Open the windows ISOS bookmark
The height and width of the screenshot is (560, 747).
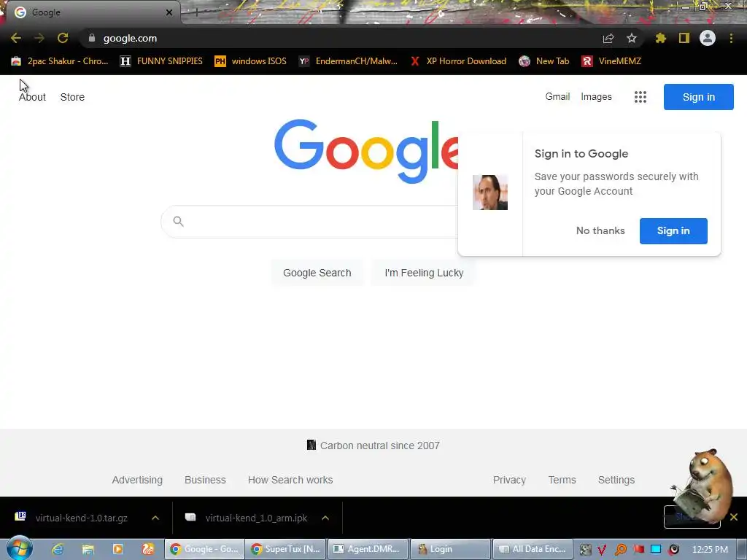[251, 61]
